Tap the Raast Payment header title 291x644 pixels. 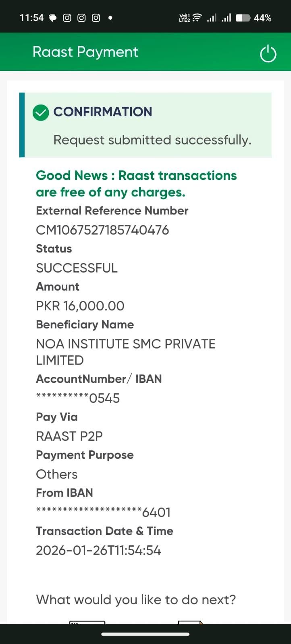pyautogui.click(x=85, y=52)
